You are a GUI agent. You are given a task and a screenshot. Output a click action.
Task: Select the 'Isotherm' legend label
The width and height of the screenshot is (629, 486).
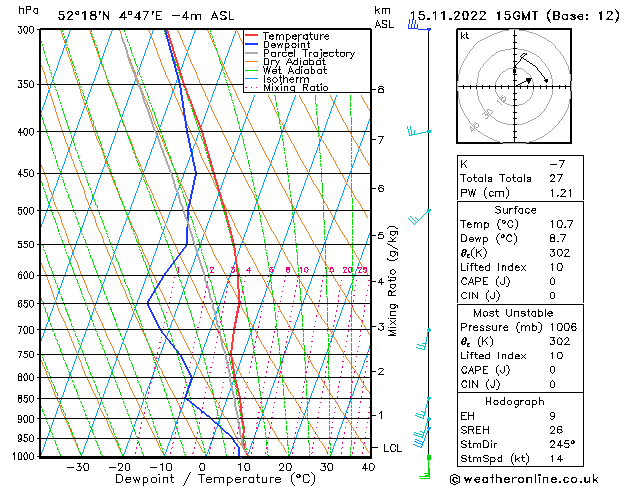click(x=286, y=79)
